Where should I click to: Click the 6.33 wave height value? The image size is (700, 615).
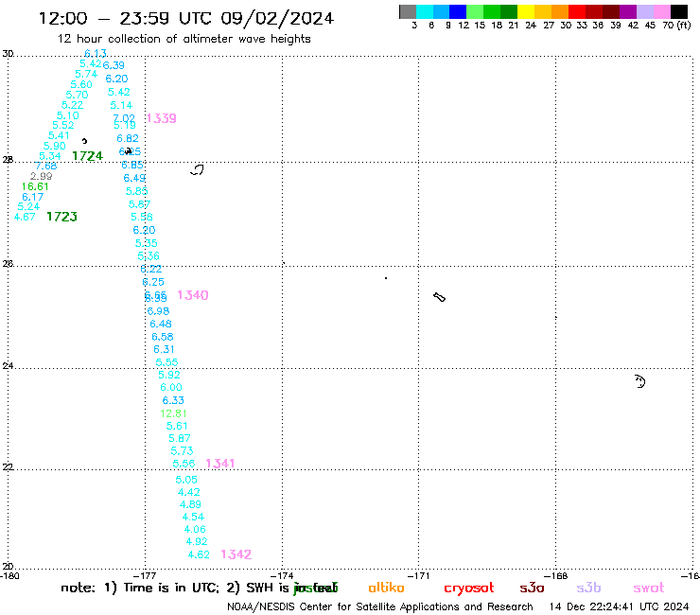(x=173, y=400)
